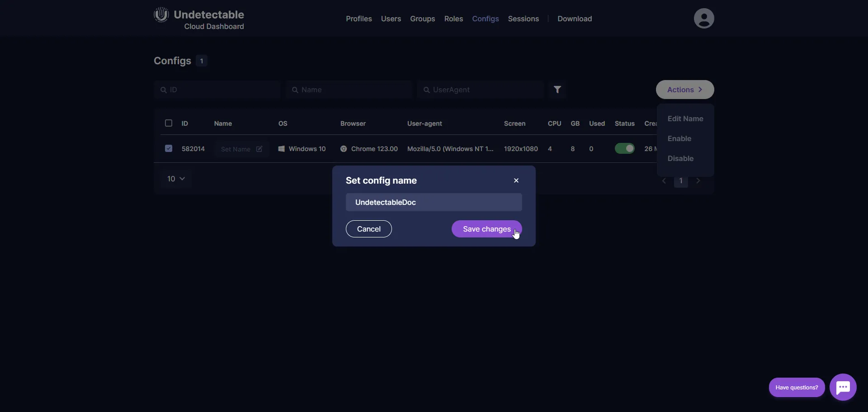This screenshot has width=868, height=412.
Task: Focus the ID search field
Action: 217,90
